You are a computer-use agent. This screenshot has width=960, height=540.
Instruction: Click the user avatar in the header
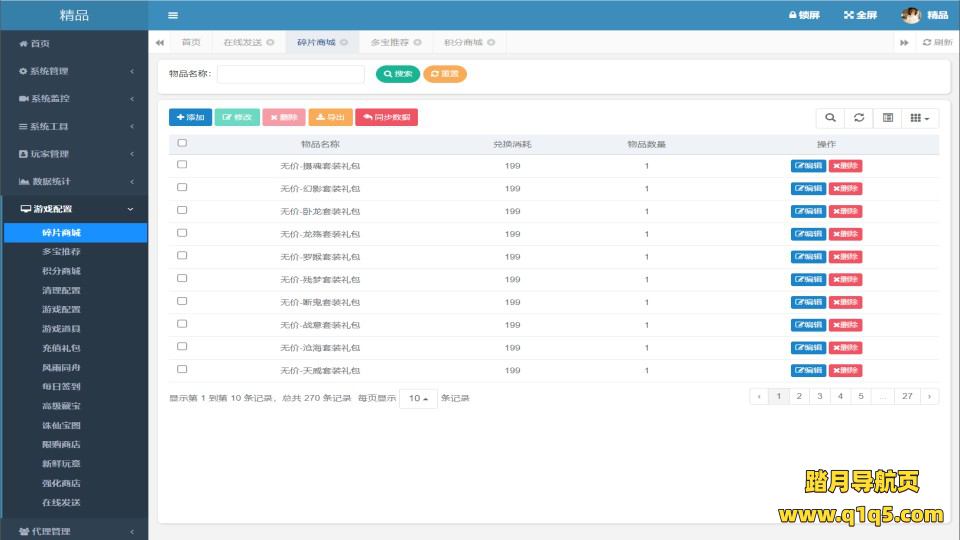point(911,15)
